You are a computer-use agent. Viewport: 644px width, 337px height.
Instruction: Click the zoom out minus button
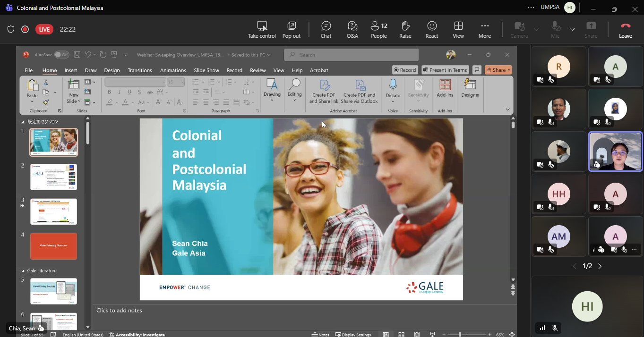[443, 334]
